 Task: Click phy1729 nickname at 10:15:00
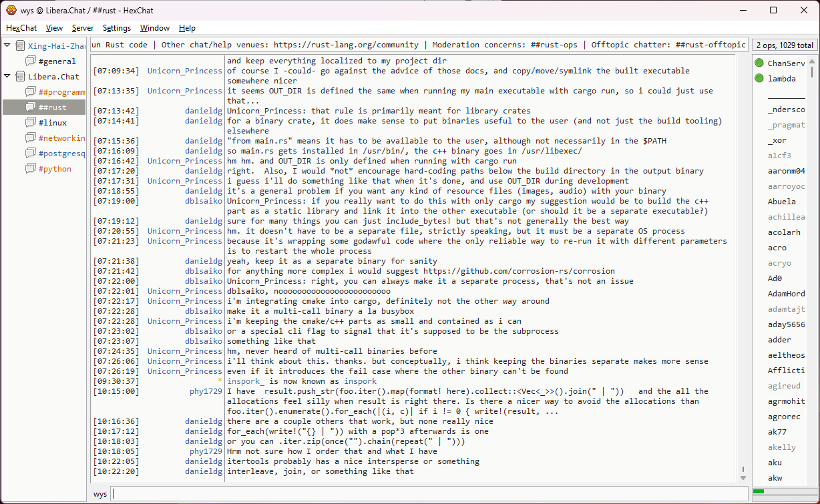point(206,391)
